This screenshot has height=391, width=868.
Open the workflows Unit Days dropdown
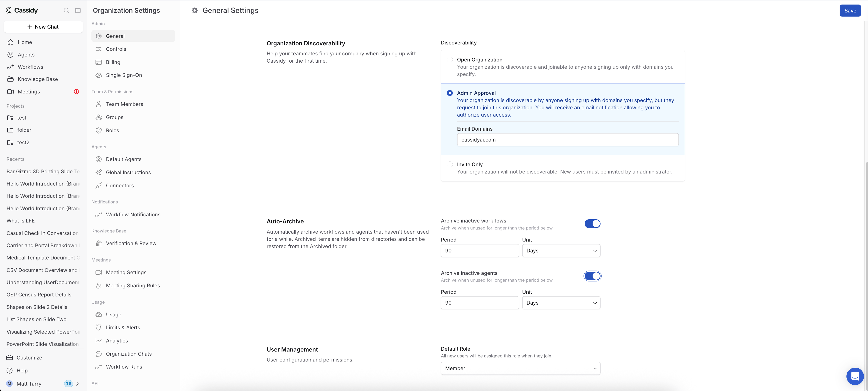[561, 251]
